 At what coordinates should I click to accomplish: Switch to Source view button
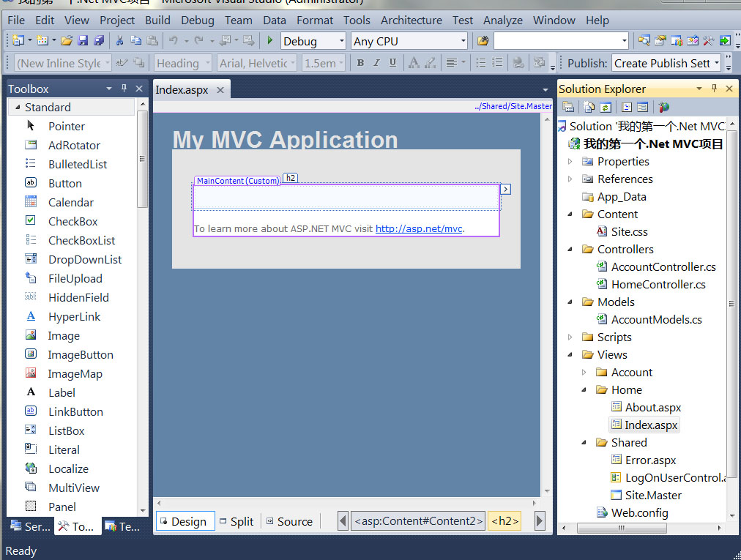tap(289, 521)
